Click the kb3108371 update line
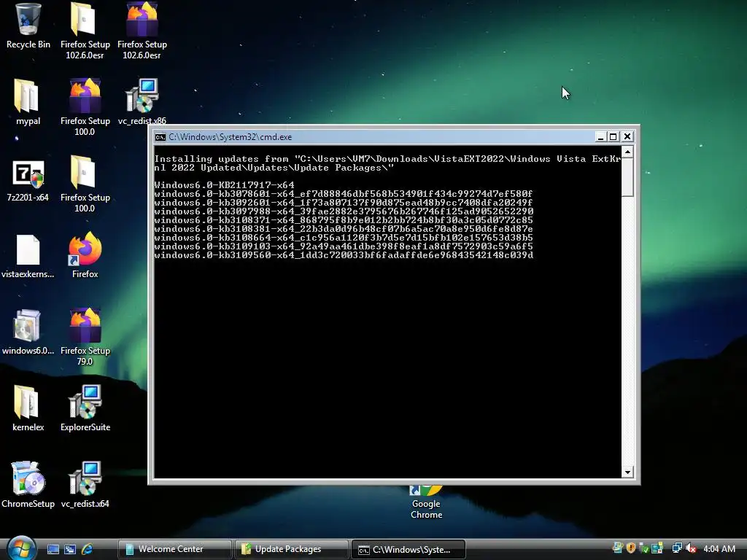 [344, 220]
